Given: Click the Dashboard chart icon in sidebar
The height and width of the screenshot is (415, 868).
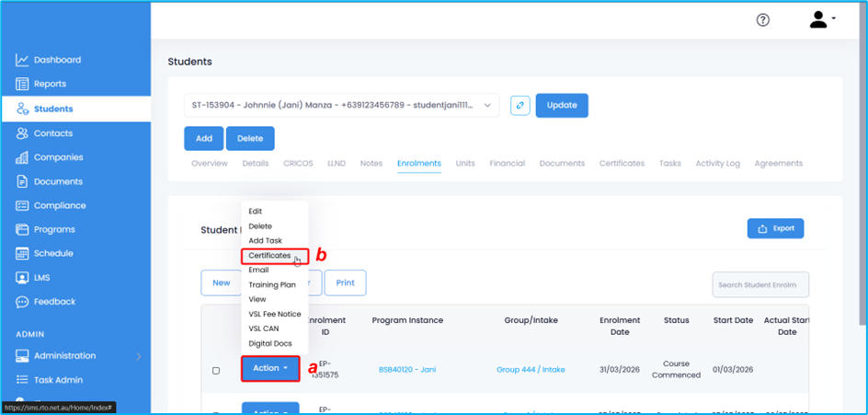Looking at the screenshot, I should (x=22, y=60).
